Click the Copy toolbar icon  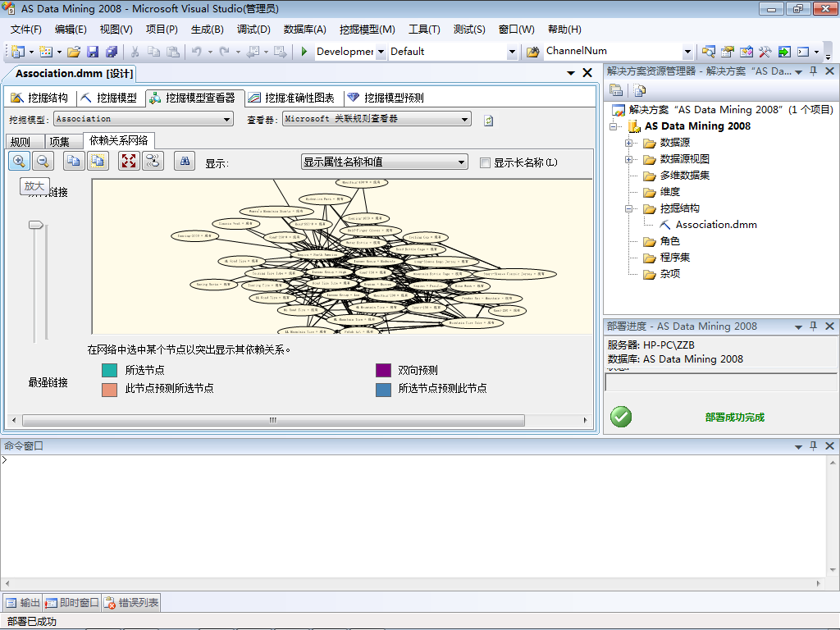pos(153,52)
